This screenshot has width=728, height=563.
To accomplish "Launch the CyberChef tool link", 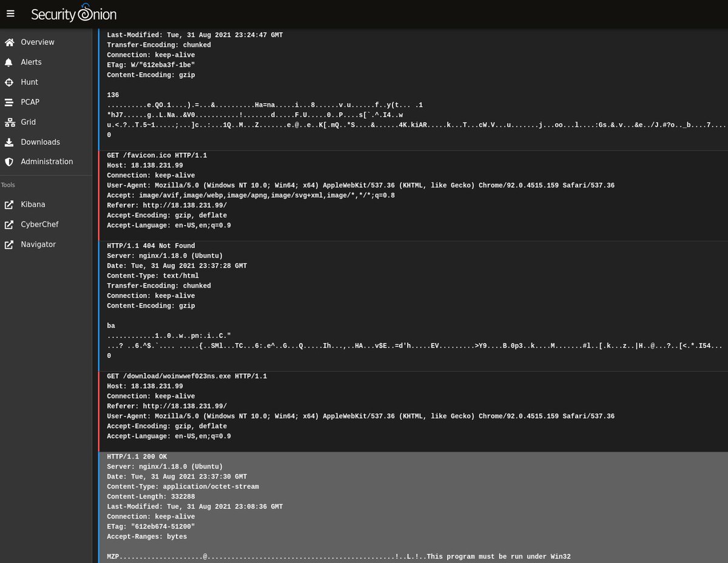I will click(39, 225).
